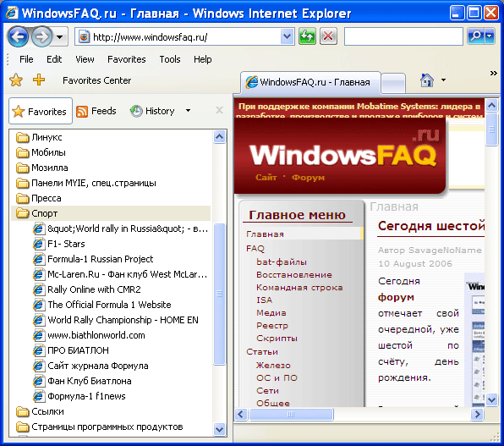
Task: Click the red Stop loading button
Action: tap(328, 36)
